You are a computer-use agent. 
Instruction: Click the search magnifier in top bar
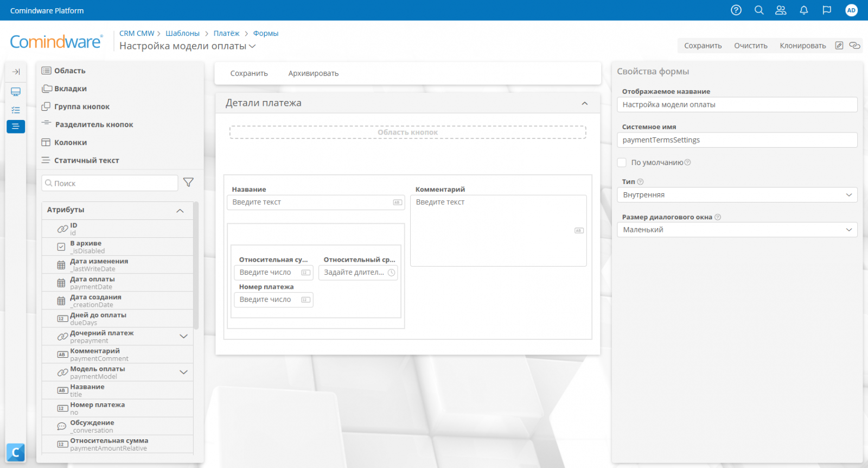(759, 10)
